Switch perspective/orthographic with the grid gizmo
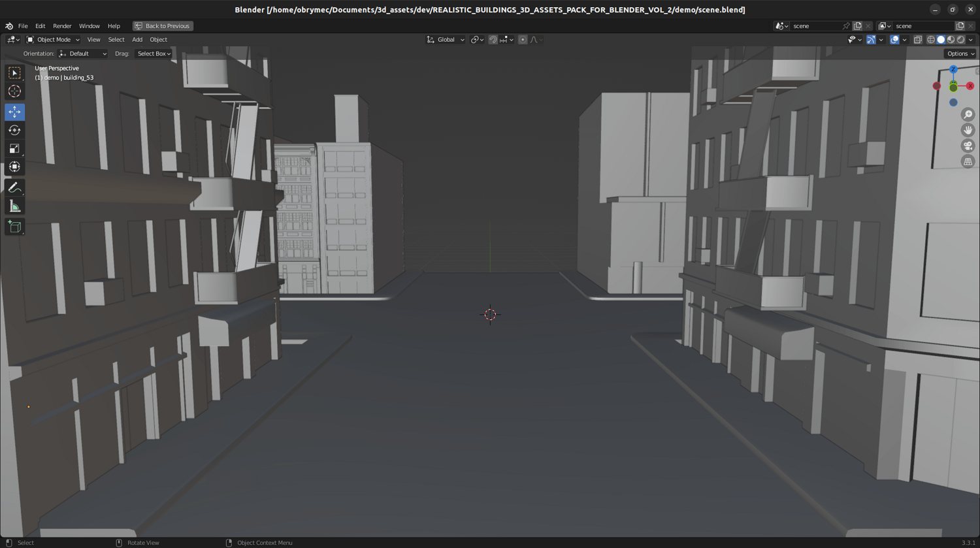 click(x=968, y=161)
